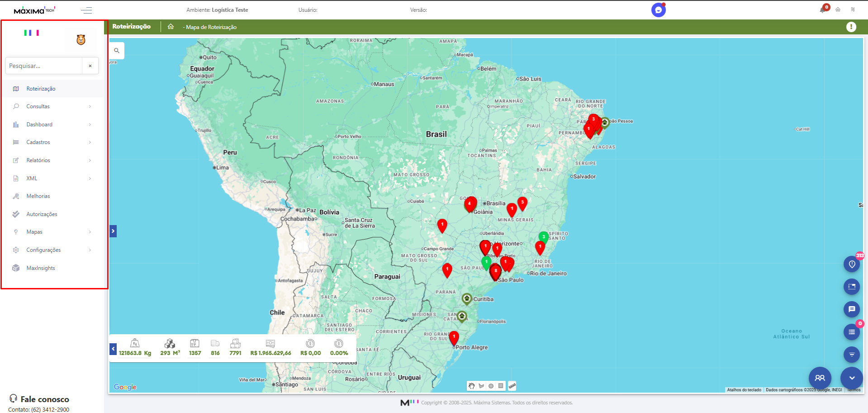Image resolution: width=868 pixels, height=413 pixels.
Task: Toggle the left map panel arrow
Action: 113,231
